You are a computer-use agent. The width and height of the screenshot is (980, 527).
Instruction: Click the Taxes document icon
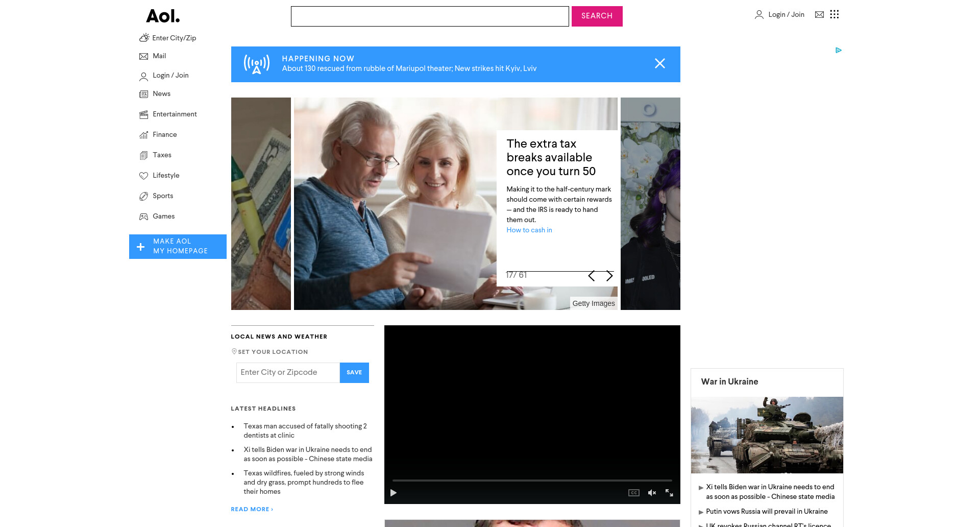coord(144,155)
